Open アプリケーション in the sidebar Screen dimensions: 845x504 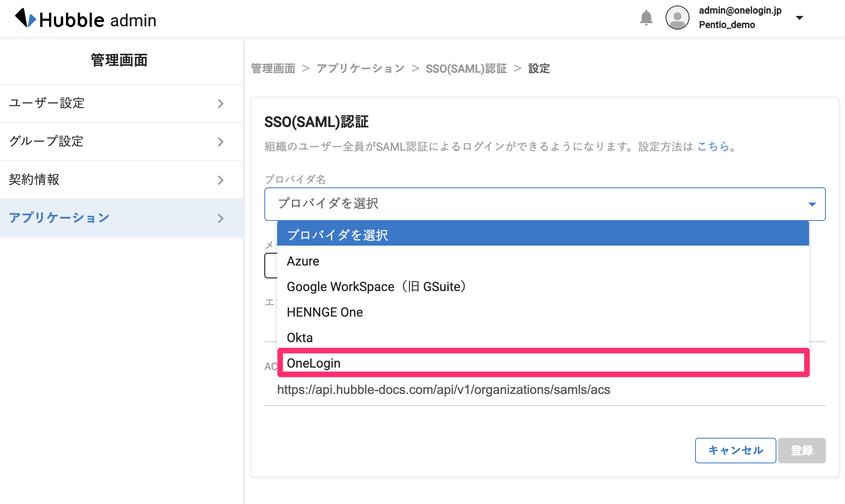(121, 218)
